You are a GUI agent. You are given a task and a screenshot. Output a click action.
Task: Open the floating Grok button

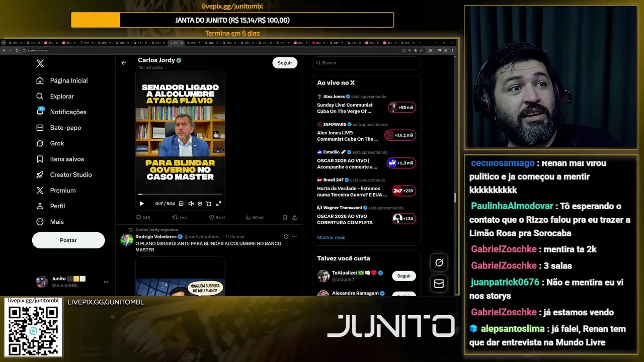[x=439, y=263]
